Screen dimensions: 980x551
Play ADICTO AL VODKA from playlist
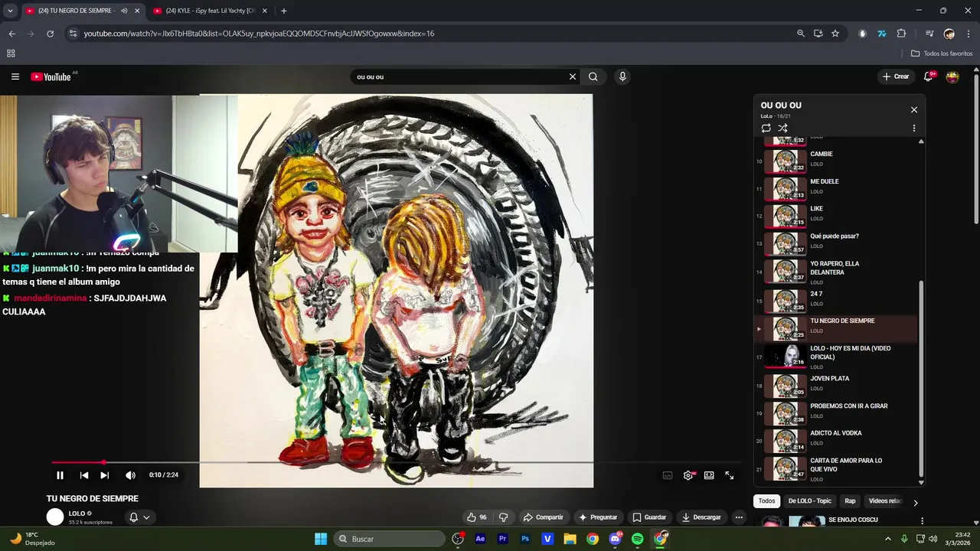click(835, 441)
